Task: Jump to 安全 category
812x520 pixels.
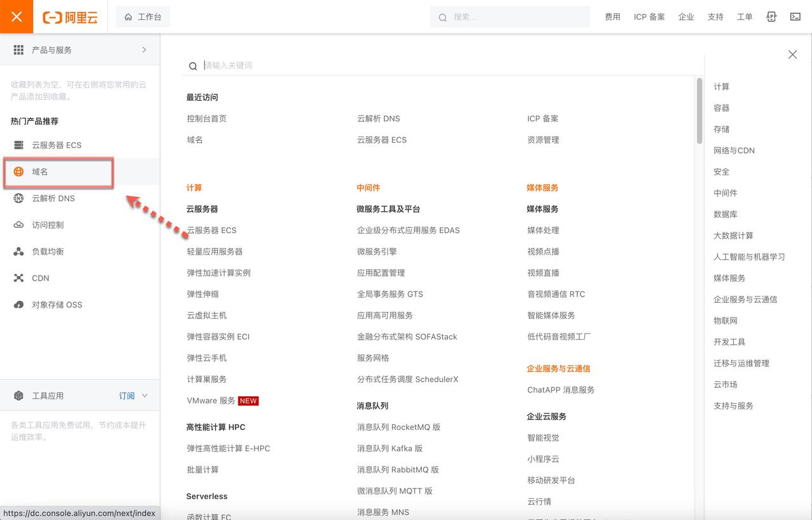Action: click(721, 171)
